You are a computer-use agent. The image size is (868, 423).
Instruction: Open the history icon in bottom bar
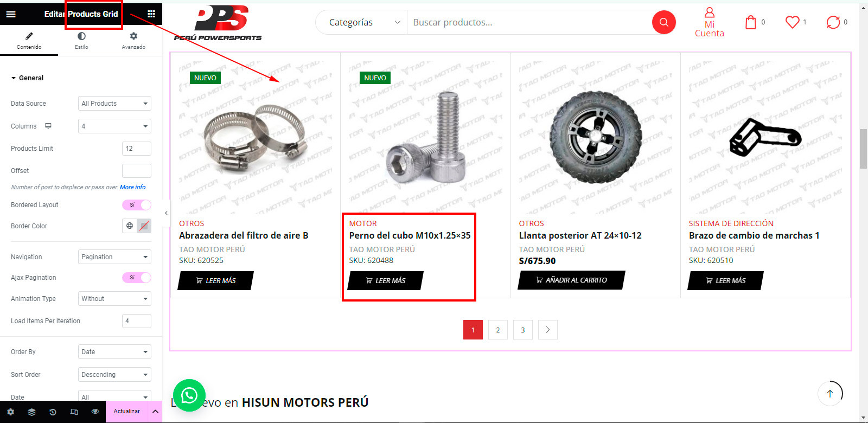[x=53, y=412]
